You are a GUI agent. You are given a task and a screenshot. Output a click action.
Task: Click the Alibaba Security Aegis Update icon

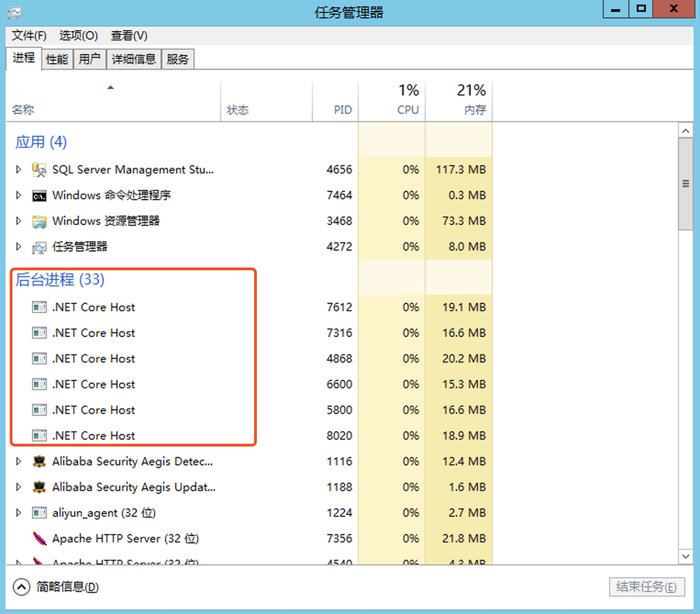coord(39,487)
